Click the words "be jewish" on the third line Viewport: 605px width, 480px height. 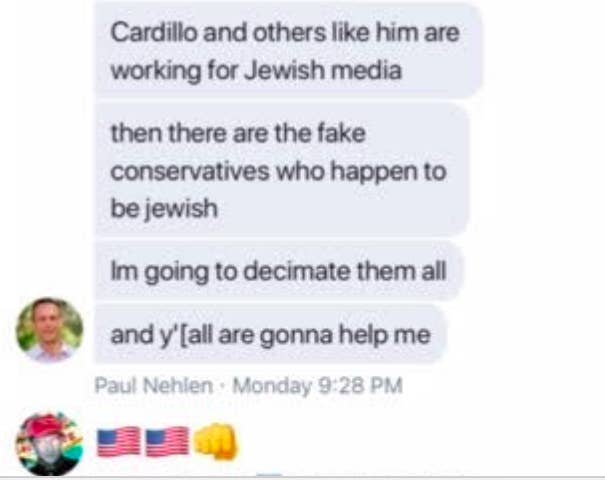coord(164,209)
